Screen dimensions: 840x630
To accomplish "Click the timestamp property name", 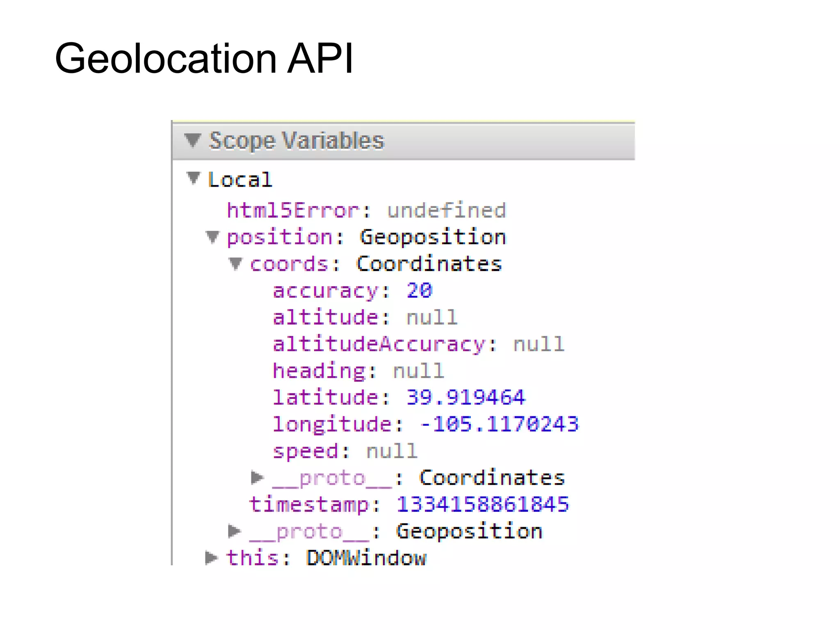I will coord(309,504).
